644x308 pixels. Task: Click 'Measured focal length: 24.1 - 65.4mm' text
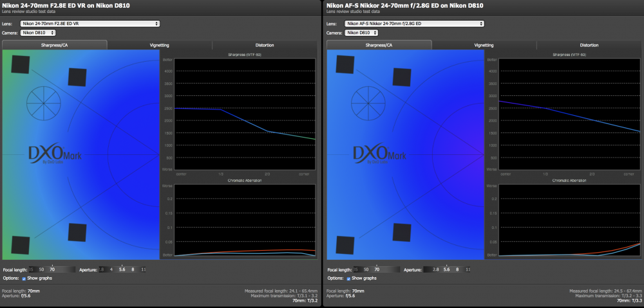pyautogui.click(x=281, y=291)
